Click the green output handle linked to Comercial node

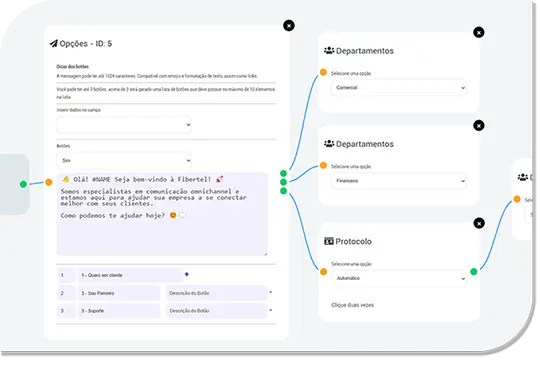click(283, 173)
